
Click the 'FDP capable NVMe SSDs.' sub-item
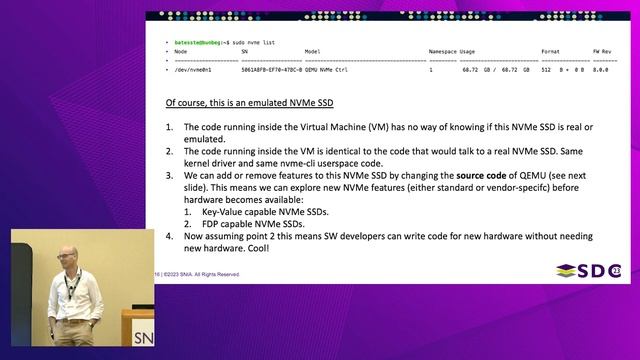coord(253,224)
